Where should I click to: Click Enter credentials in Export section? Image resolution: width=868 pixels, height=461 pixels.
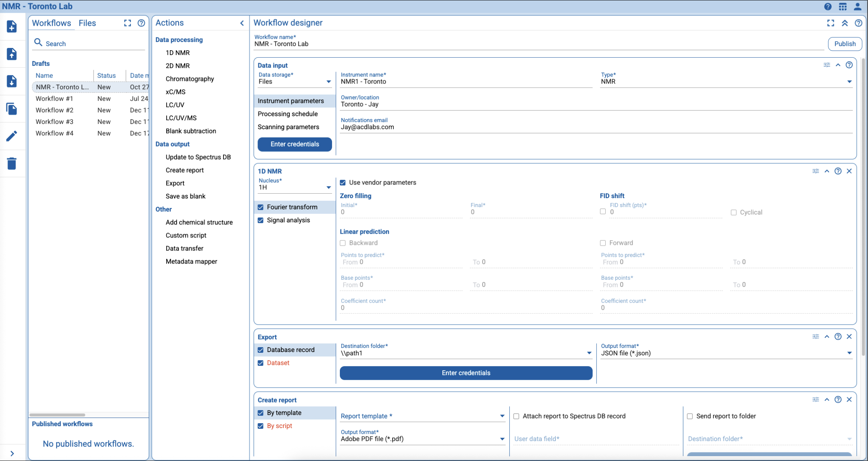(x=465, y=373)
